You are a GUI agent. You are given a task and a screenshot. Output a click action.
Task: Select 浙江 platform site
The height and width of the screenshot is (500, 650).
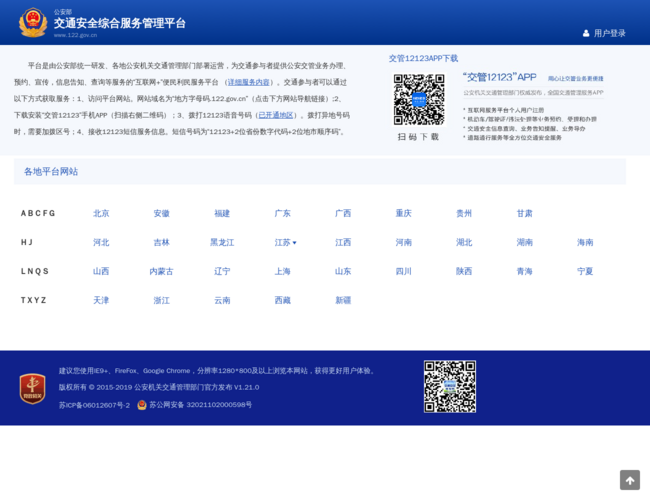click(x=161, y=300)
